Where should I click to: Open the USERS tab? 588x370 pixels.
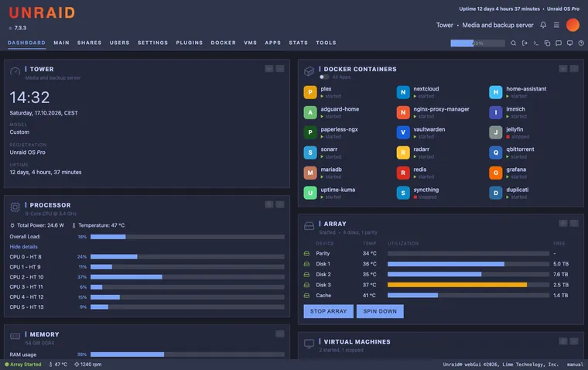click(x=120, y=43)
